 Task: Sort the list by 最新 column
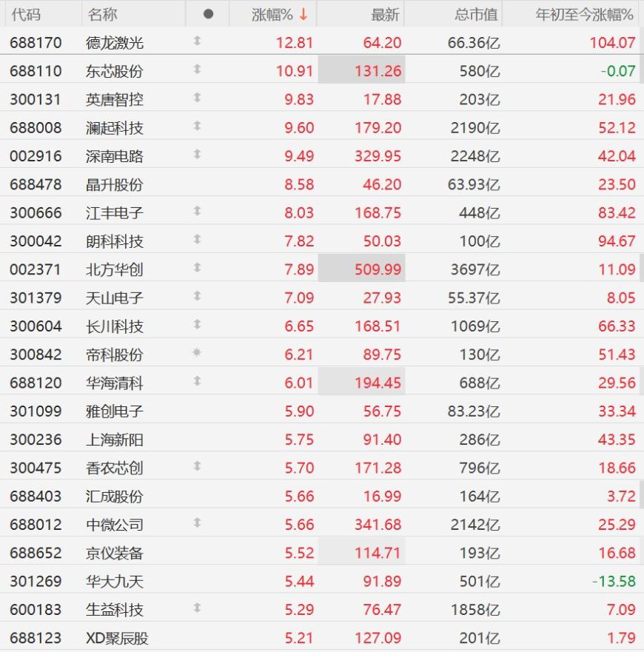click(385, 14)
